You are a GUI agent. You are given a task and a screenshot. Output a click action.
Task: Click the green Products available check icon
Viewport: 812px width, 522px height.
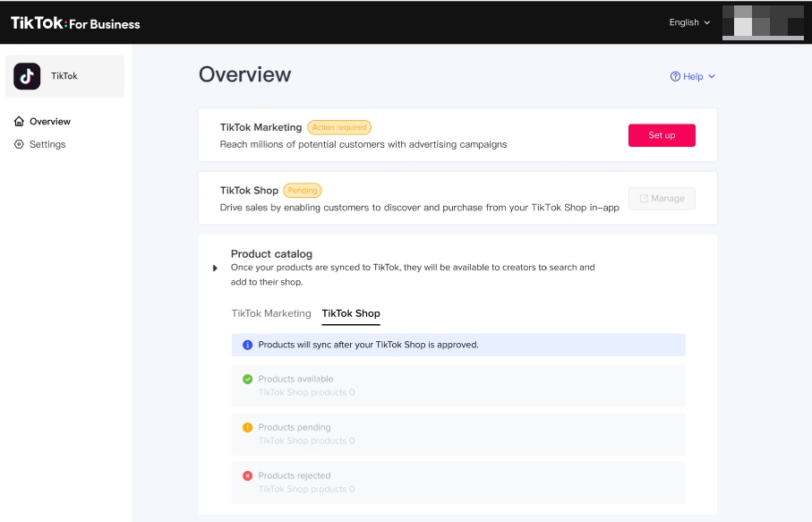(x=248, y=380)
